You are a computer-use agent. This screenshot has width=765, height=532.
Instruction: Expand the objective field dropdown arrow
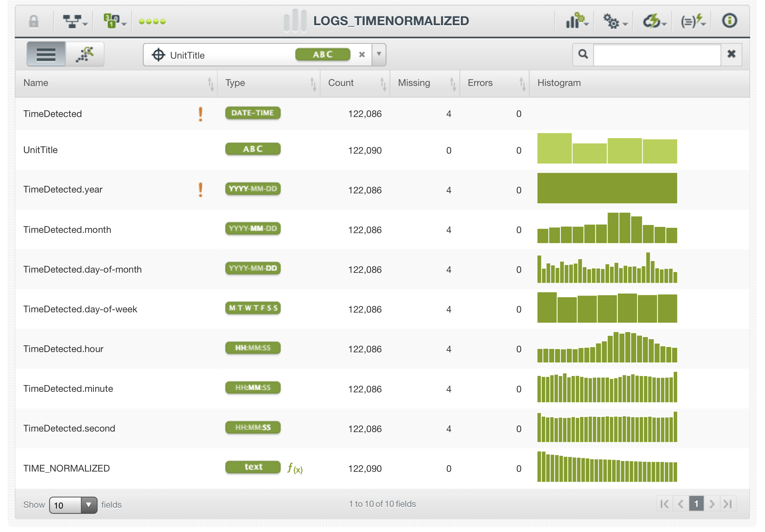pos(379,54)
